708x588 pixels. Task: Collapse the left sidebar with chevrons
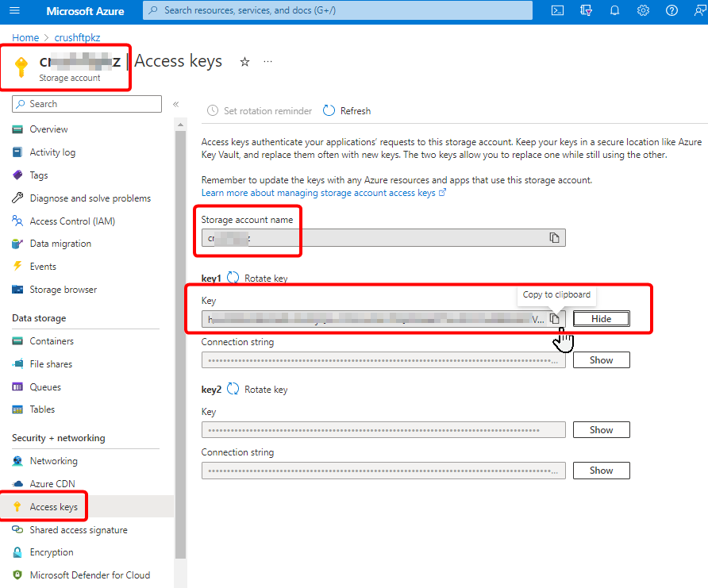(176, 104)
